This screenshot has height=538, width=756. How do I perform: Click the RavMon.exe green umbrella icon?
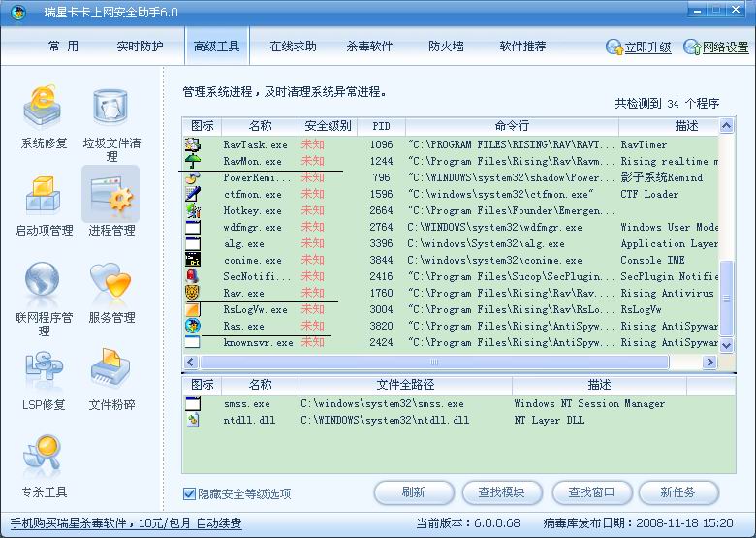pos(193,161)
